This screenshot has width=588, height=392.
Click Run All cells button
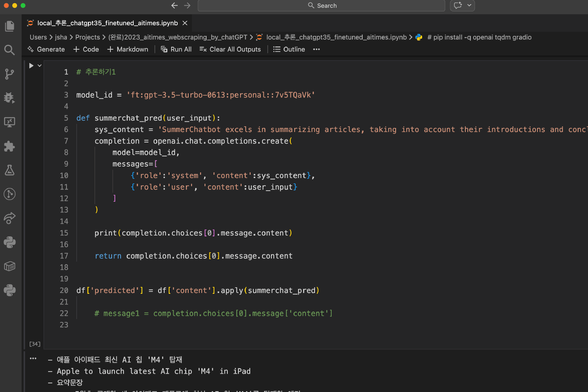click(176, 49)
